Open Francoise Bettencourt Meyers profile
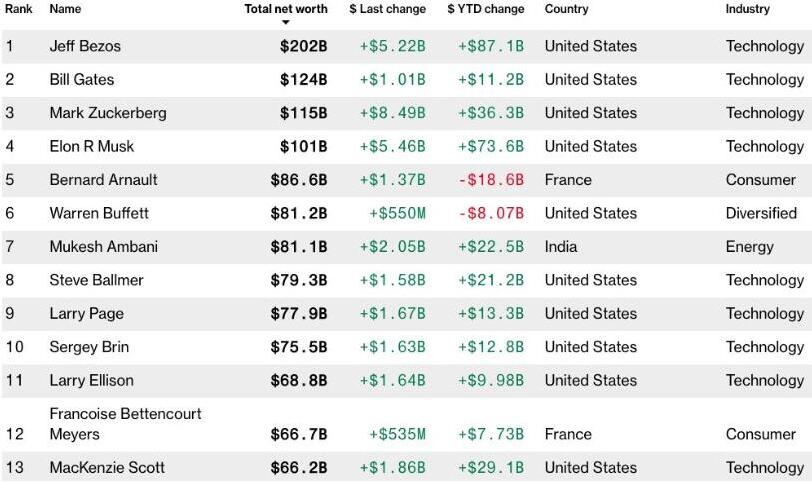The width and height of the screenshot is (812, 482). 125,424
